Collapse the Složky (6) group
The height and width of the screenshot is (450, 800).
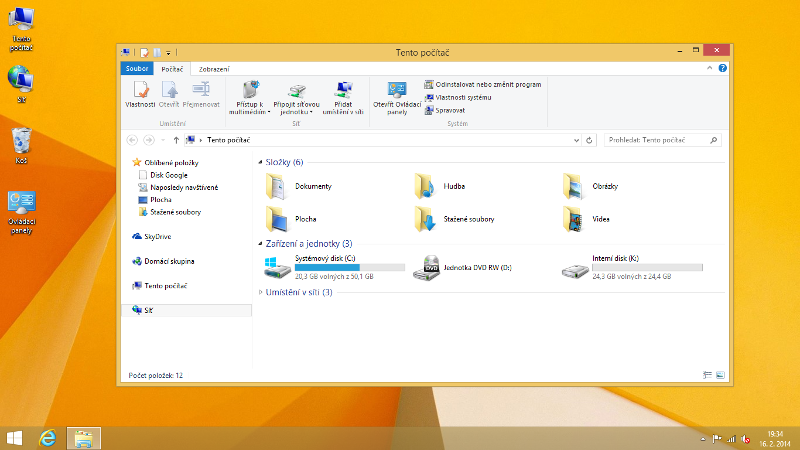[261, 162]
